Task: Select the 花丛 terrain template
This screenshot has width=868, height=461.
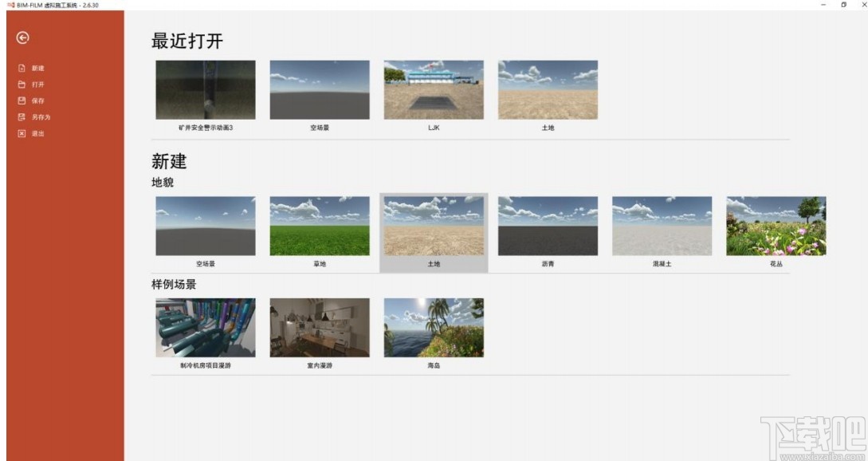Action: (x=775, y=225)
